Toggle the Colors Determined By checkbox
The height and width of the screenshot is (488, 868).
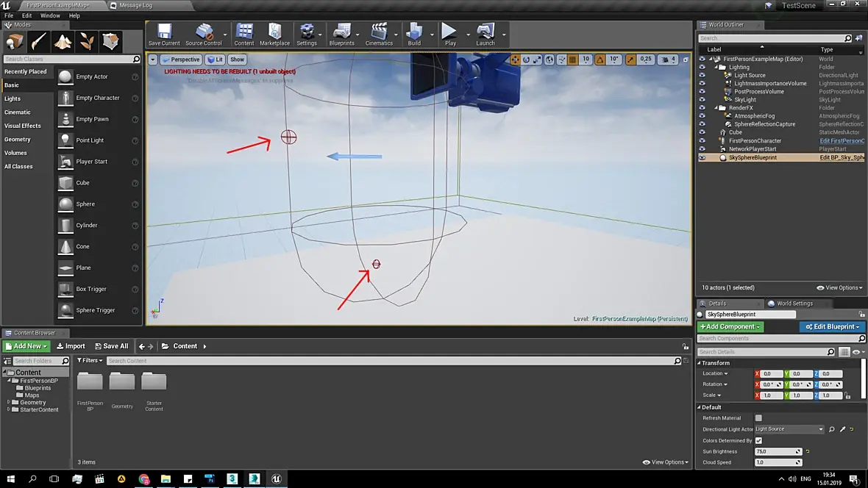758,440
